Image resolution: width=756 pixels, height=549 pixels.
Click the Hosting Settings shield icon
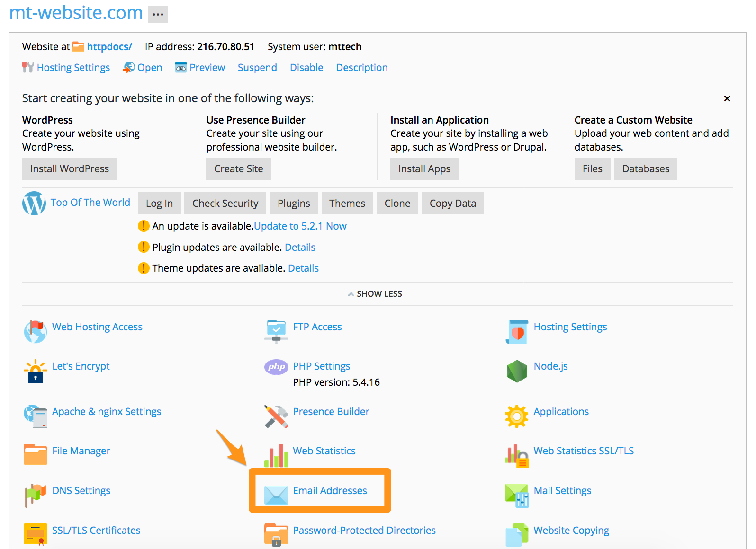(x=517, y=331)
